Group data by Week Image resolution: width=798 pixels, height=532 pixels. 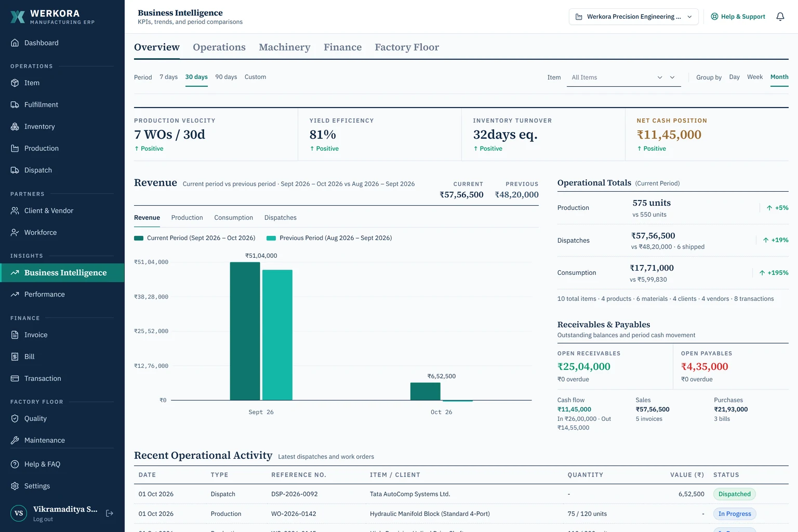(x=755, y=77)
